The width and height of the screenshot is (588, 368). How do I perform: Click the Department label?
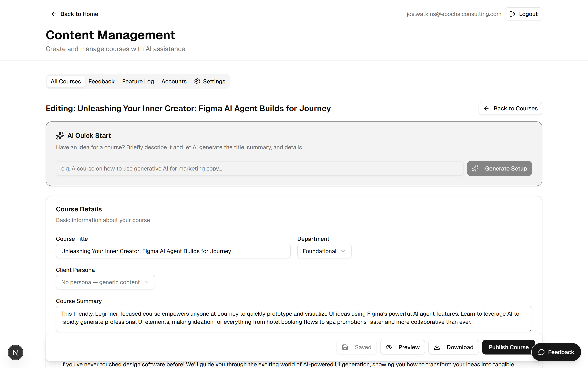313,239
